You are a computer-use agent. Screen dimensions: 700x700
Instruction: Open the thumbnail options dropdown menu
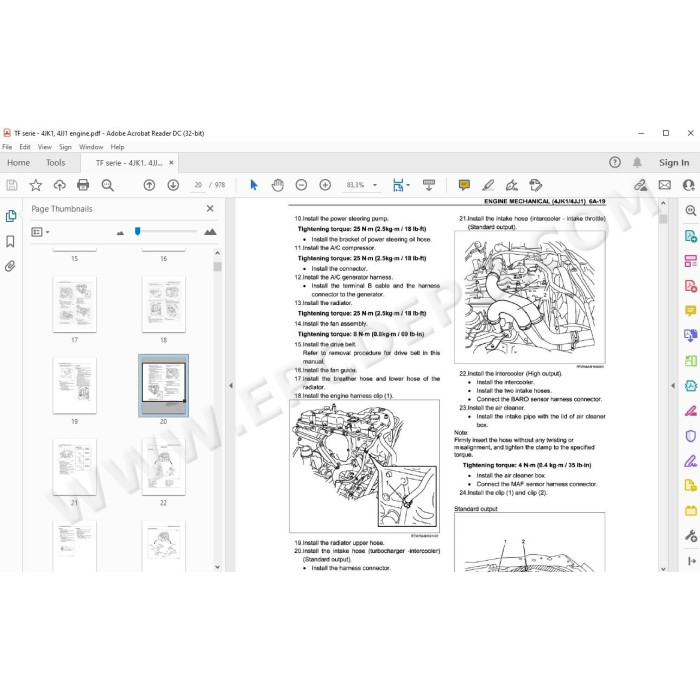pyautogui.click(x=40, y=232)
